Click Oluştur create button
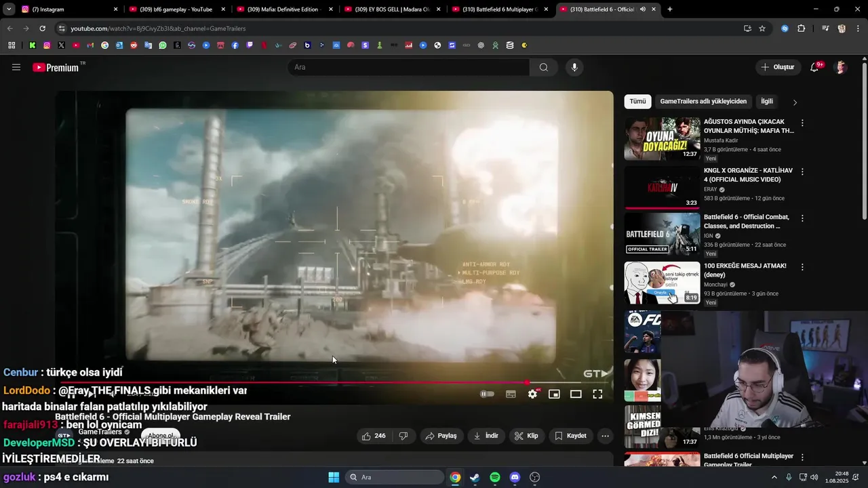Viewport: 868px width, 488px height. [x=777, y=67]
